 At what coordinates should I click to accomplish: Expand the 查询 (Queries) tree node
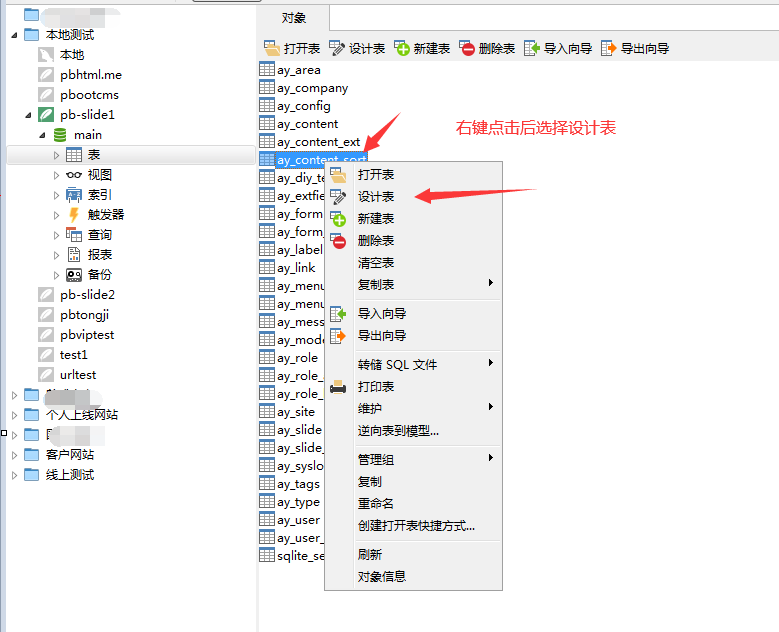point(57,235)
